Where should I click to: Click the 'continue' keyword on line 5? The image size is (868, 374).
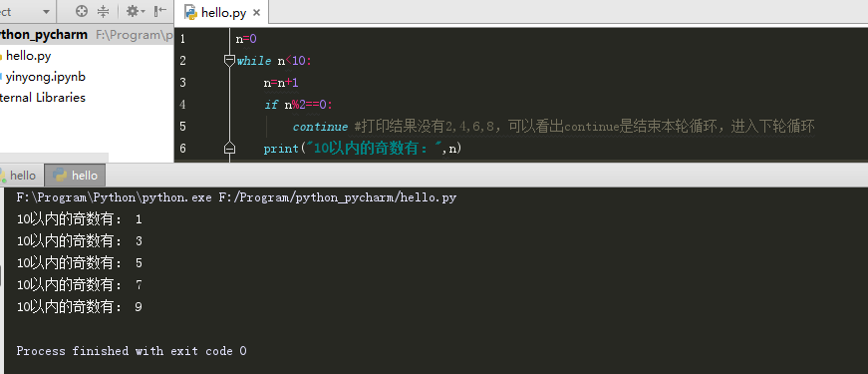[x=321, y=127]
